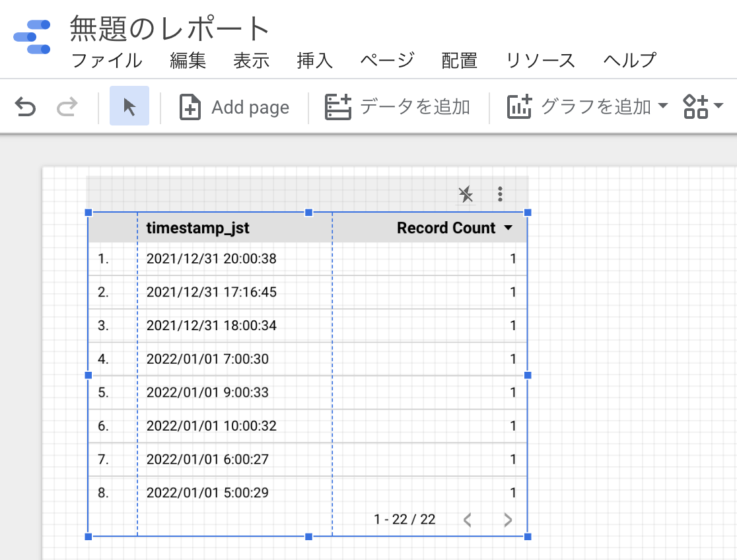
Task: Click the report title 無題のレポート
Action: pyautogui.click(x=170, y=29)
